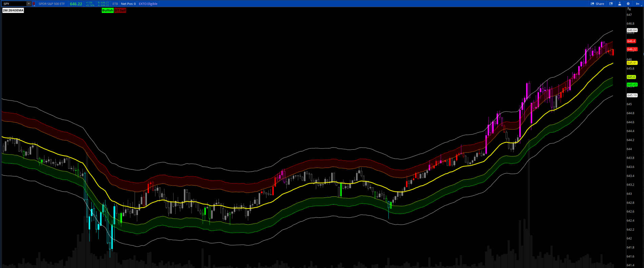This screenshot has height=268, width=644.
Task: Open Studies via the flask icon
Action: [x=620, y=4]
